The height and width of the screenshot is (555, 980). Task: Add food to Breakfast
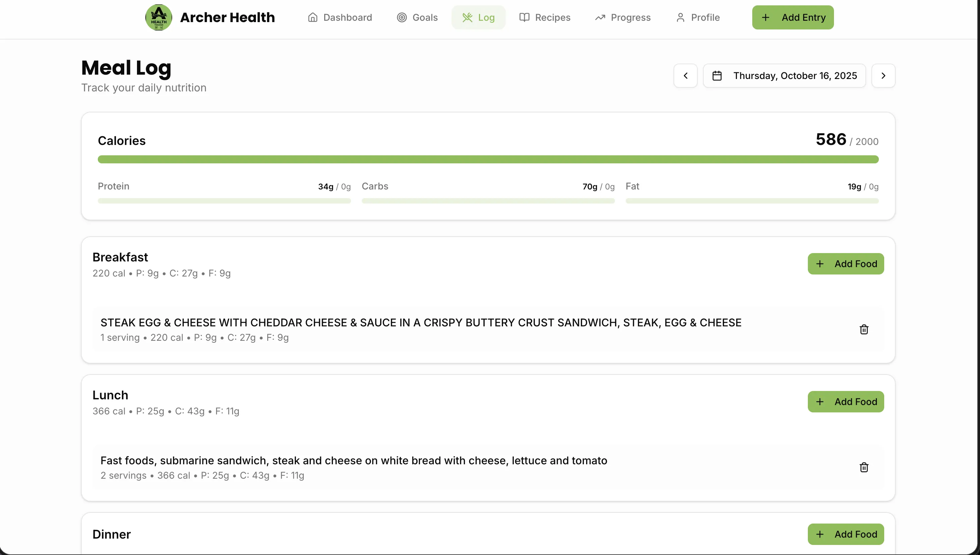(x=845, y=264)
